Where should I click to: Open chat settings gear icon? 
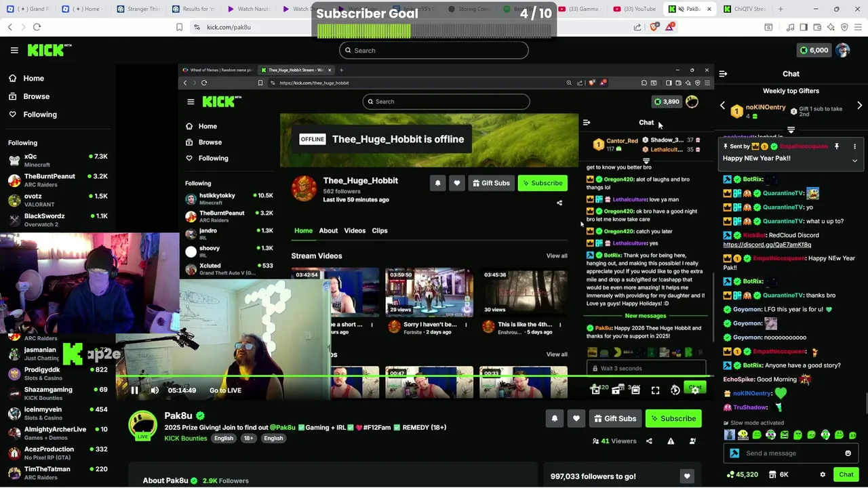(823, 475)
